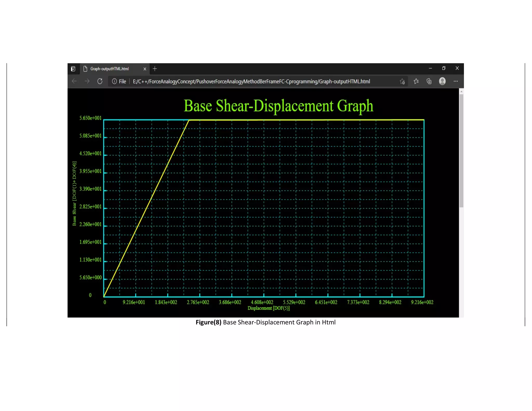This screenshot has height=411, width=532.
Task: Click the user profile avatar
Action: (x=442, y=81)
